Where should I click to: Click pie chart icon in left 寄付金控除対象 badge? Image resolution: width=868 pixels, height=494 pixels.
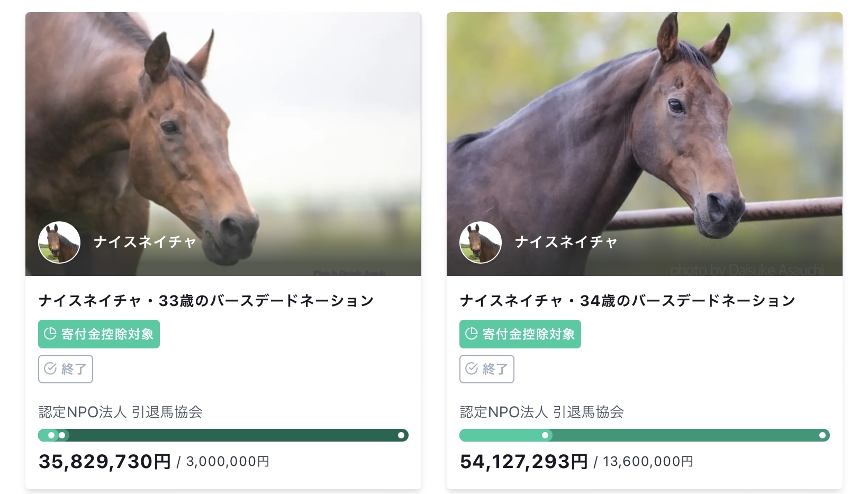coord(50,334)
